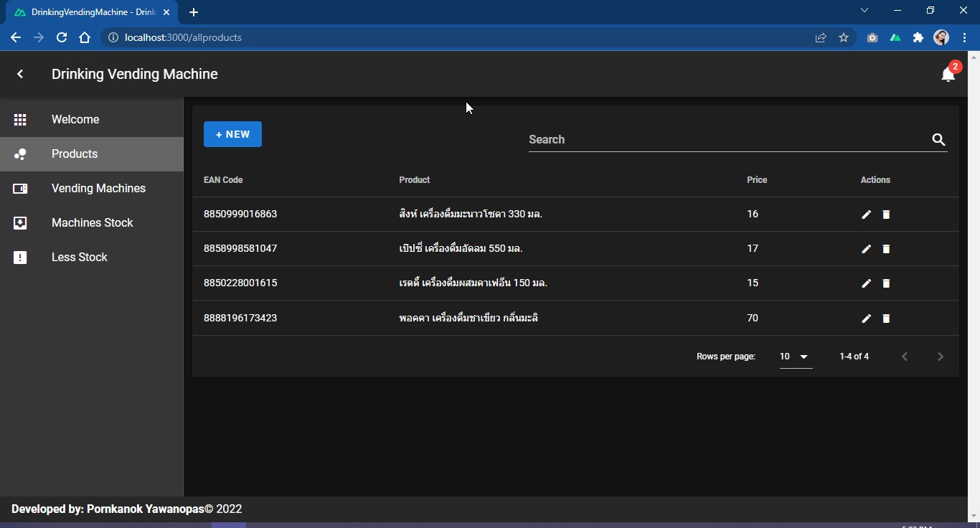Delete the product with EAN 8888196173423
Screen dimensions: 980x528
pyautogui.click(x=886, y=319)
